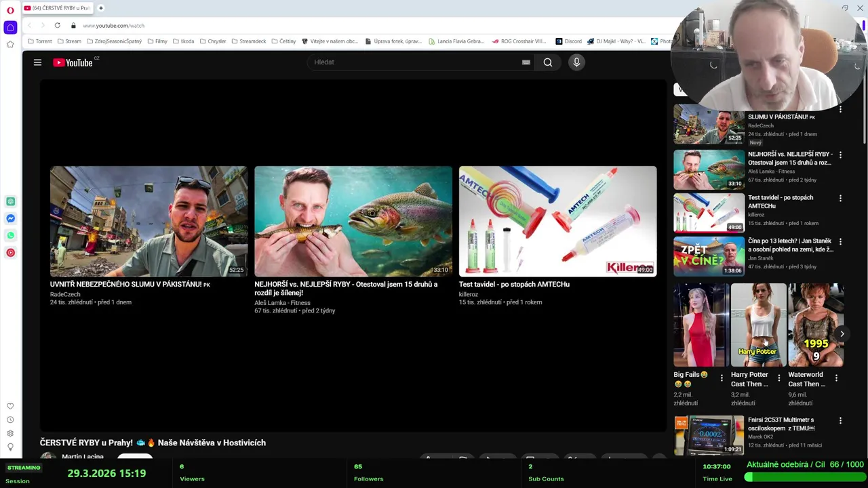Screen dimensions: 868x488
Task: Open RadeCzech channel under endscreen video
Action: (65, 294)
